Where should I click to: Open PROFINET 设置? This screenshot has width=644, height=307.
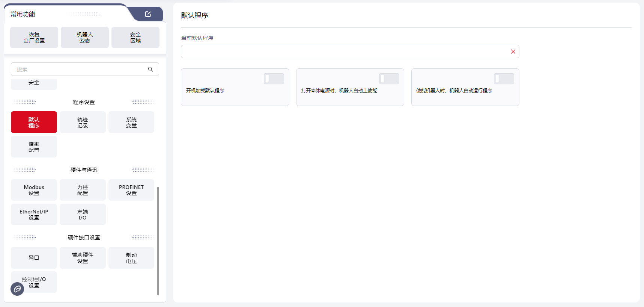coord(131,190)
